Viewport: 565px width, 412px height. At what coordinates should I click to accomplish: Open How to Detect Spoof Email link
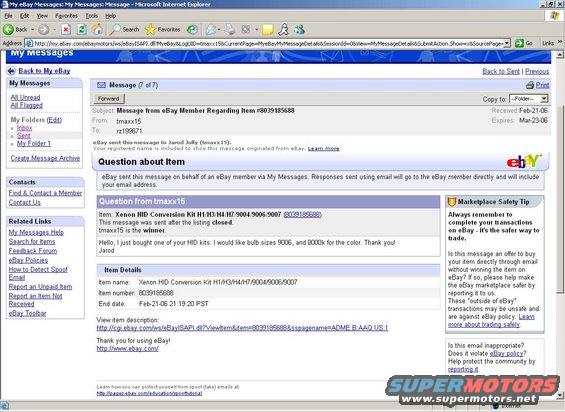click(38, 273)
